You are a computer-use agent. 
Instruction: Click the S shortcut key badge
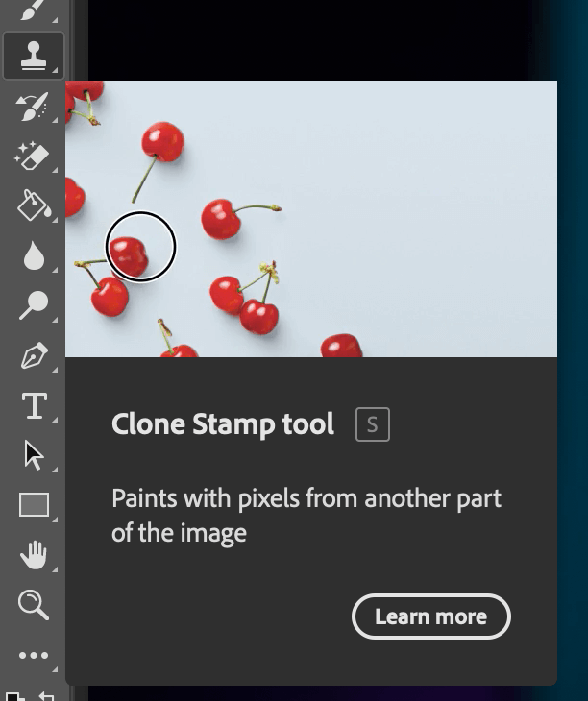[x=373, y=424]
